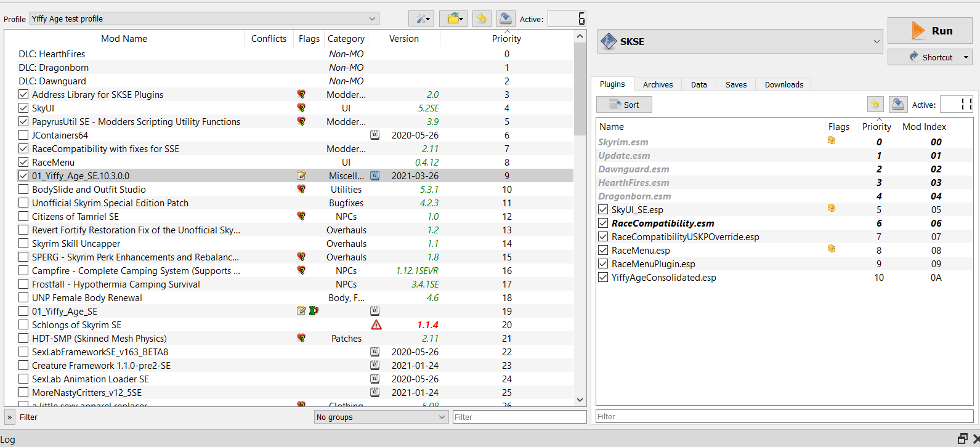
Task: Switch to the Plugins tab
Action: tap(612, 84)
